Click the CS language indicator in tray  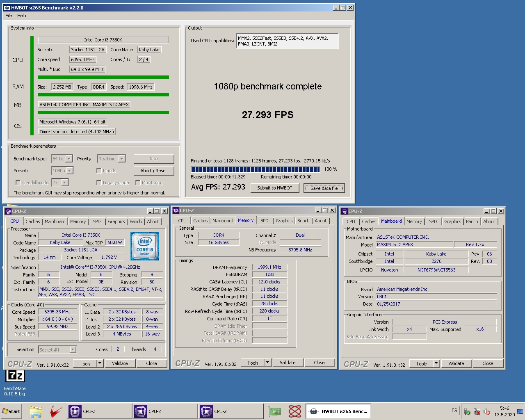pyautogui.click(x=454, y=411)
